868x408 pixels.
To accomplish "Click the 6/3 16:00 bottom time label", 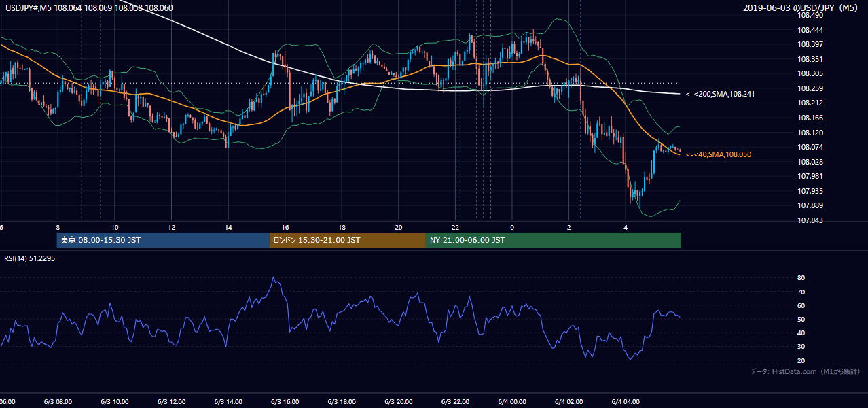I will 285,402.
